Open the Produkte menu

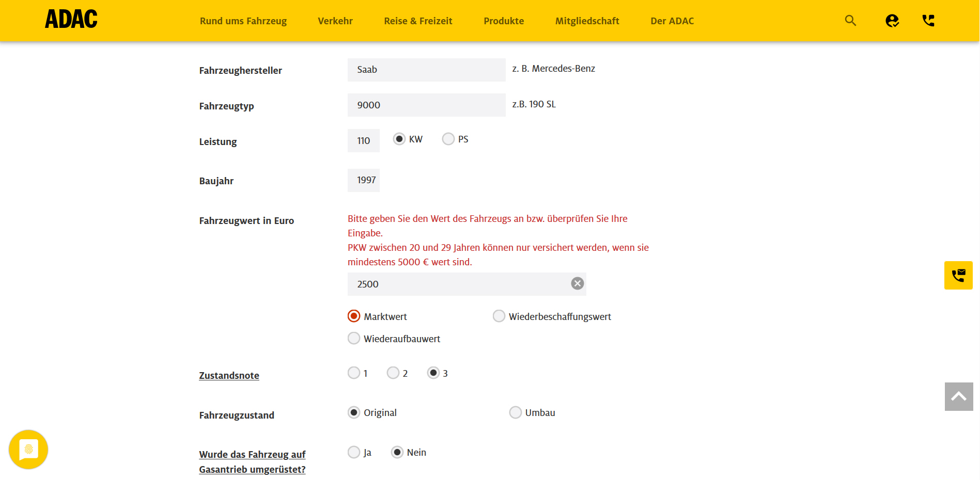(504, 21)
